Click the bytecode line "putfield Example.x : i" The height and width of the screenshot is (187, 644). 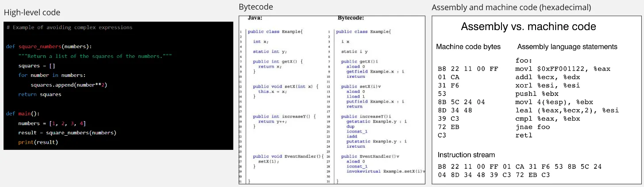pos(375,101)
